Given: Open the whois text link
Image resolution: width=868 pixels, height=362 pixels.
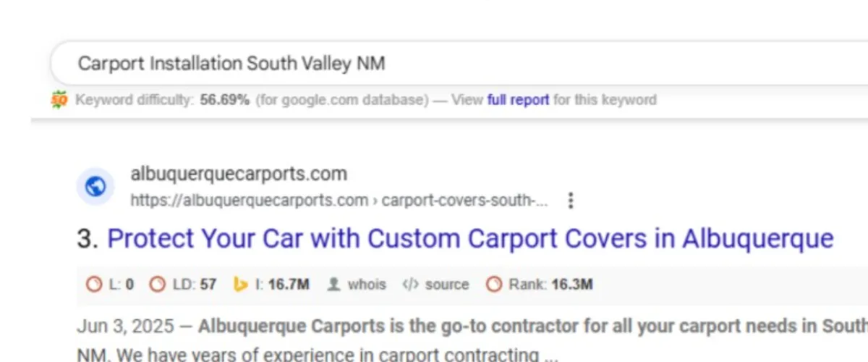Looking at the screenshot, I should click(x=367, y=285).
